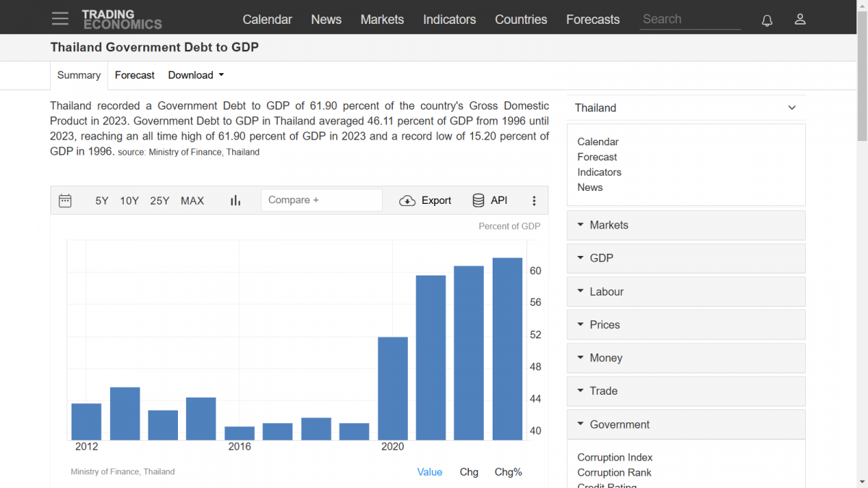Screen dimensions: 868x488
Task: Show the Chg series view
Action: 469,472
